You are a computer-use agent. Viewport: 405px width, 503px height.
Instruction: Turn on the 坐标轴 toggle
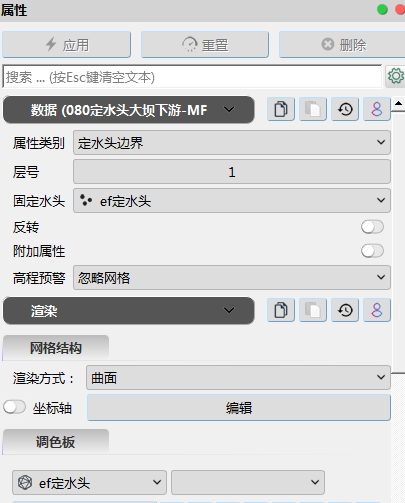click(x=14, y=407)
